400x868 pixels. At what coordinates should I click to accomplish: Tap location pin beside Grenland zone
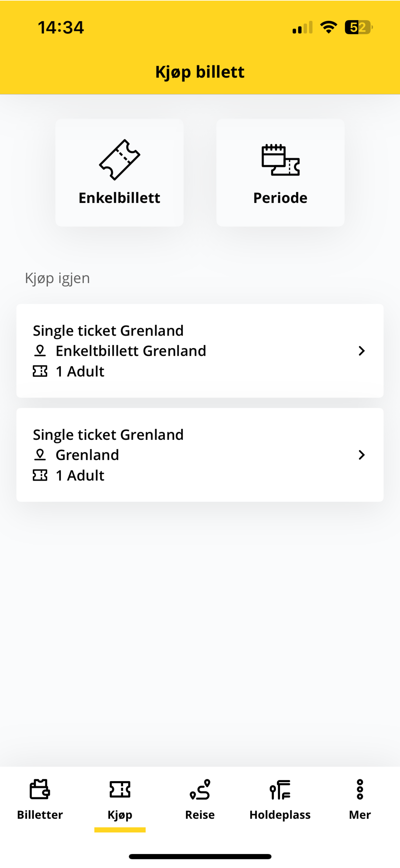coord(40,455)
